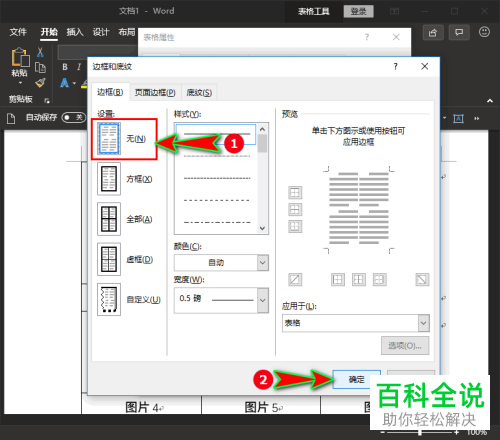The height and width of the screenshot is (440, 500).
Task: Click the paste 粘贴 clipboard icon
Action: 20,57
